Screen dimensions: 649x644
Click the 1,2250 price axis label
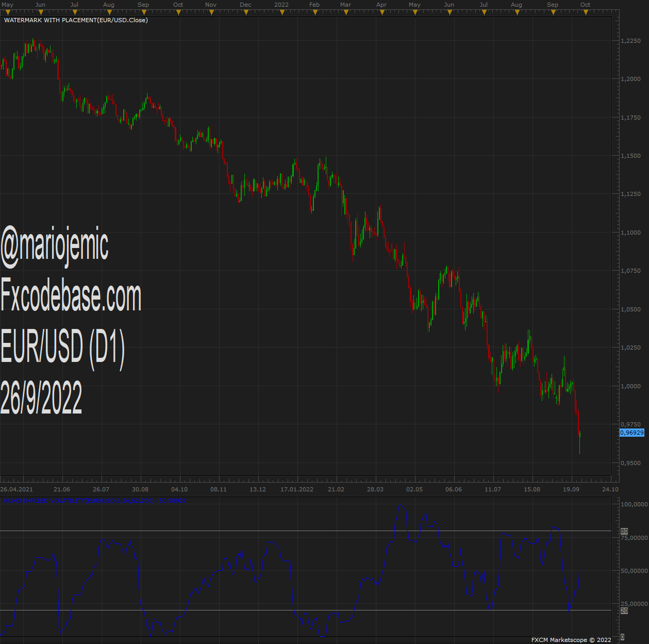pyautogui.click(x=631, y=41)
